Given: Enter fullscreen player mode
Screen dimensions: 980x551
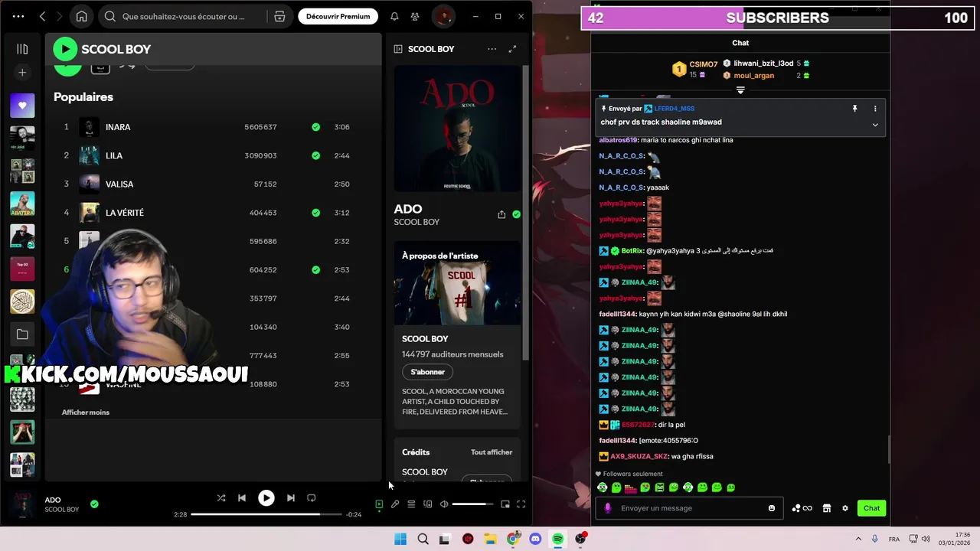Looking at the screenshot, I should (x=521, y=504).
